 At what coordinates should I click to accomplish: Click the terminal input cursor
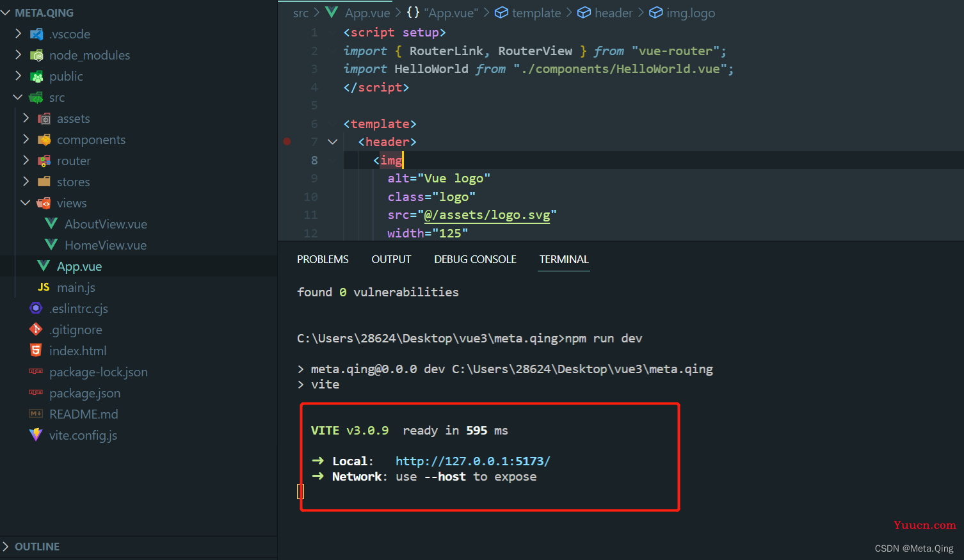(300, 492)
